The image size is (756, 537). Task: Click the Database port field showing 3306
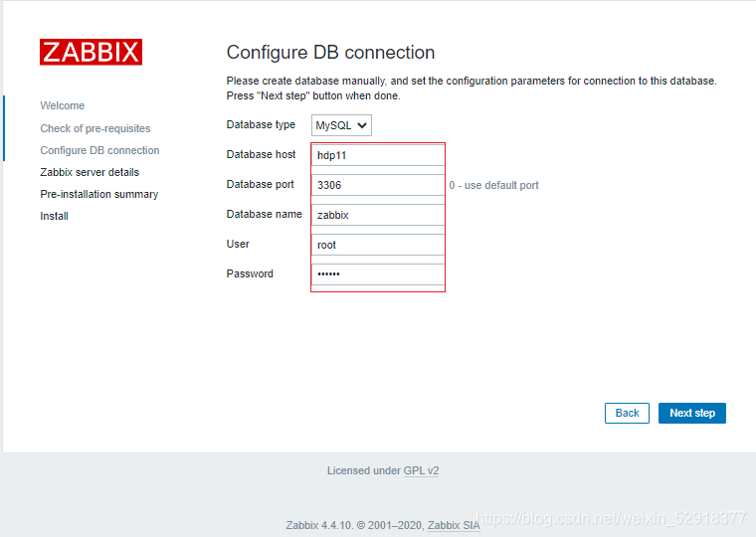pyautogui.click(x=378, y=185)
